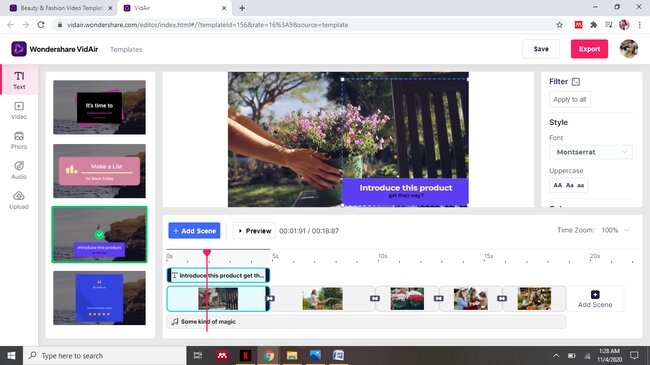
Task: Toggle the Filter checkbox
Action: [576, 82]
